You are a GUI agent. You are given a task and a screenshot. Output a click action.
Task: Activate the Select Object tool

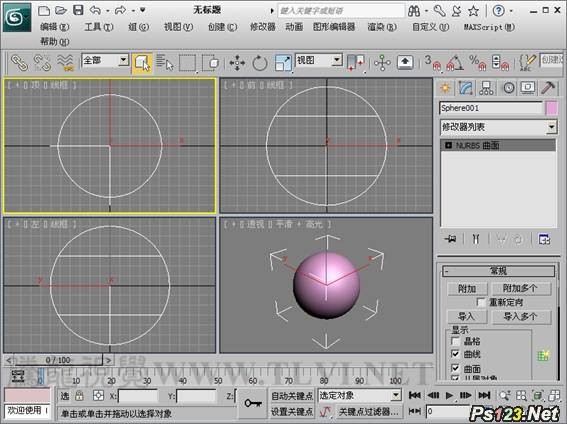coord(142,63)
